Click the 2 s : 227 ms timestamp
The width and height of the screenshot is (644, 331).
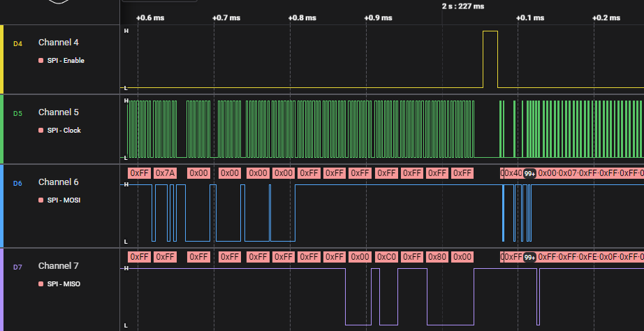pos(463,6)
